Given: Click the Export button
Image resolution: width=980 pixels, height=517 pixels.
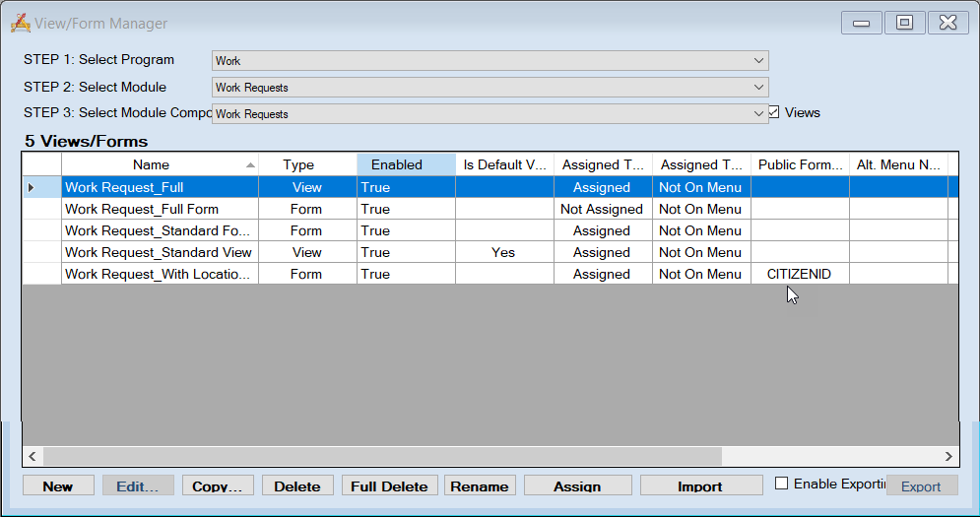Looking at the screenshot, I should click(921, 485).
